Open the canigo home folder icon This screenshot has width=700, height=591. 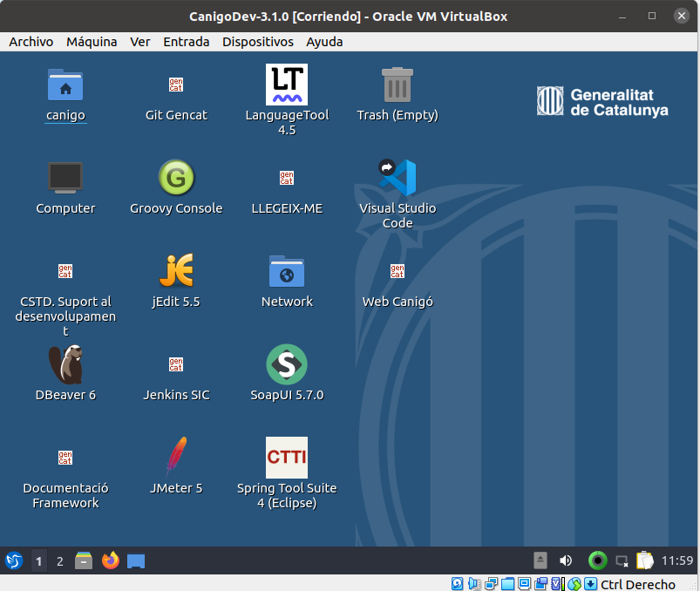pyautogui.click(x=65, y=85)
